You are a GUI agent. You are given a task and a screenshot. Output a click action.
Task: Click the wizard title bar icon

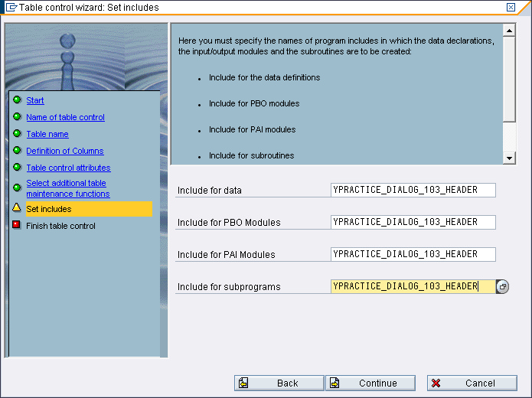tap(10, 7)
